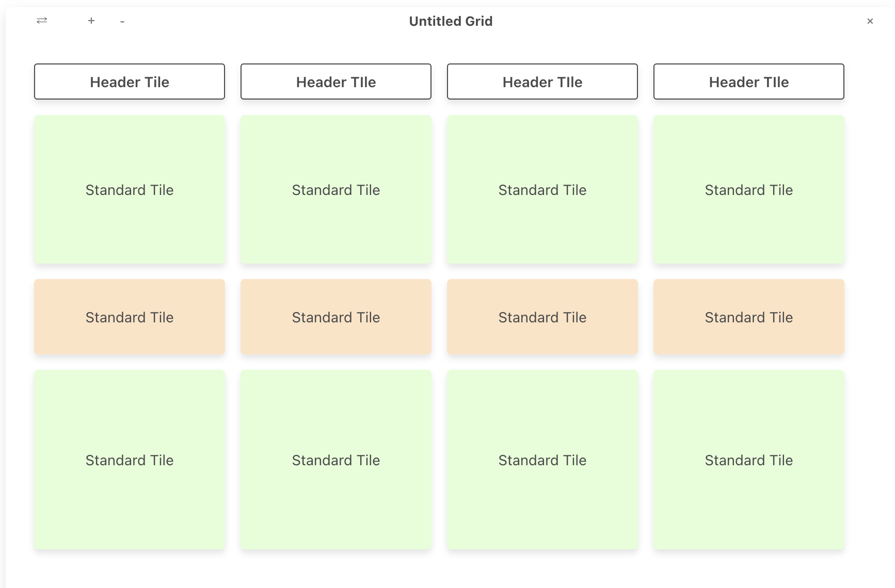Click the Untitled Grid title
The height and width of the screenshot is (588, 895).
pos(451,21)
